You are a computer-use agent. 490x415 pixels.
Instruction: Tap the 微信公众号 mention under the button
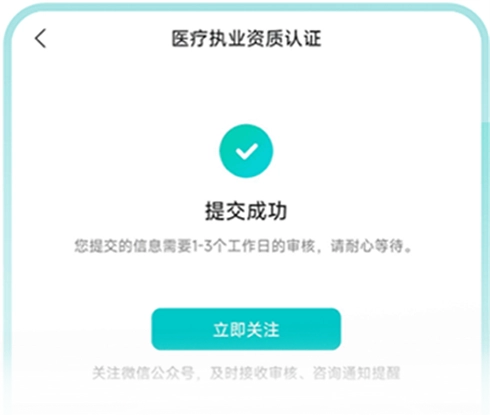[158, 373]
